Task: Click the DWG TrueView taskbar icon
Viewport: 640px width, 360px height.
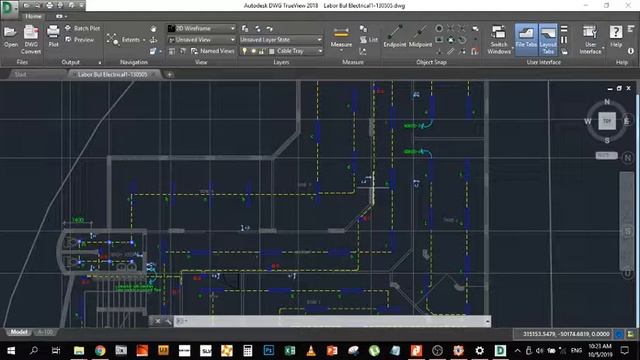Action: coord(500,350)
